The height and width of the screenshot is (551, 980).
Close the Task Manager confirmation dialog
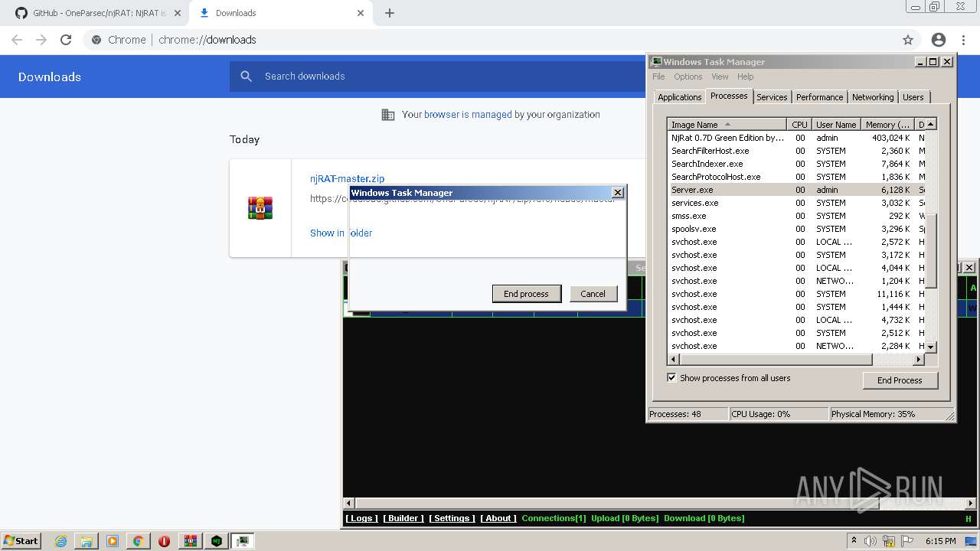pos(618,193)
